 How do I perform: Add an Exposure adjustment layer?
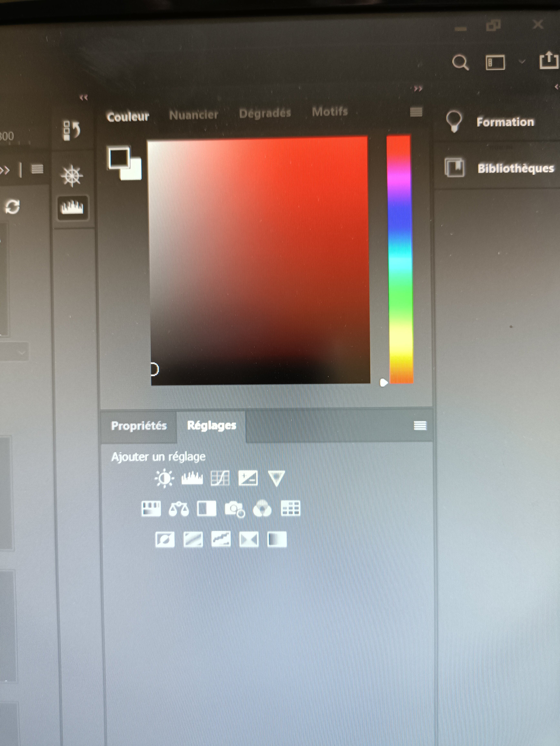[248, 478]
